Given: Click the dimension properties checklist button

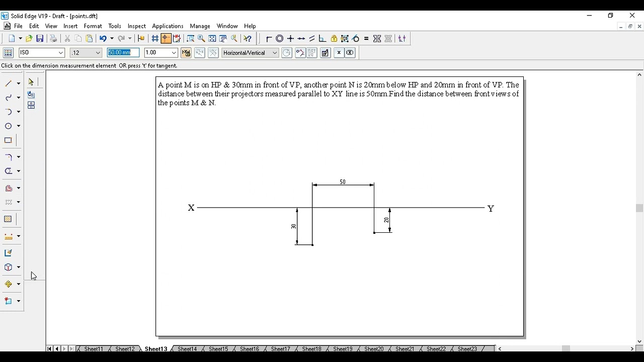Looking at the screenshot, I should (x=326, y=53).
